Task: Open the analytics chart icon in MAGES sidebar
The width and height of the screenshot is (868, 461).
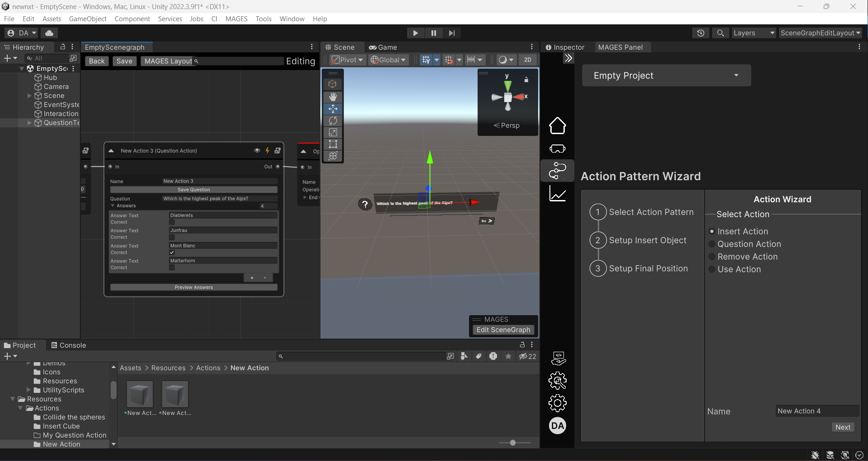Action: pos(557,194)
